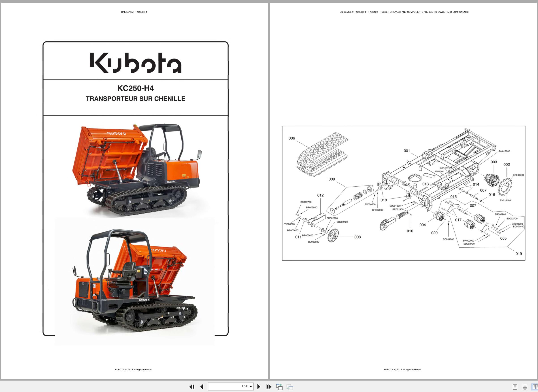Click the go back to previous view icon

(x=279, y=387)
